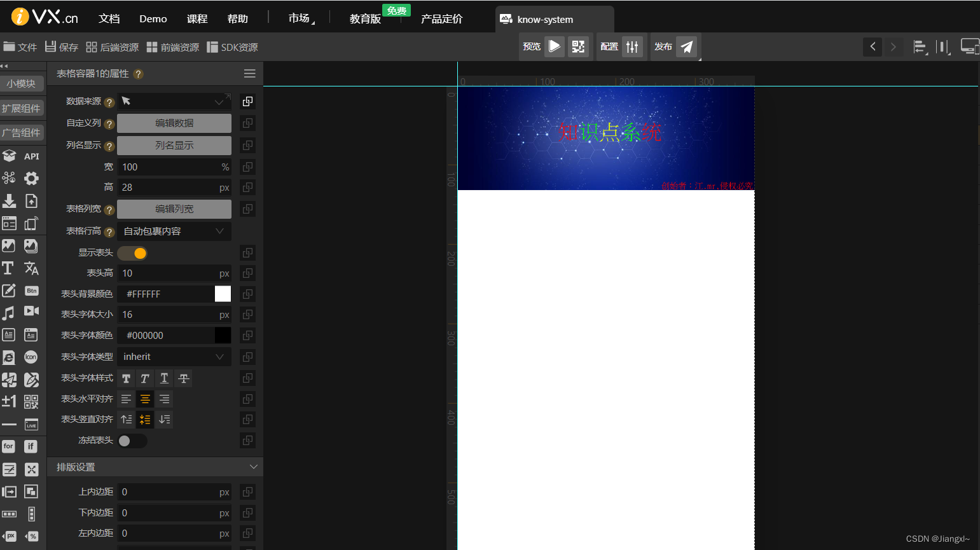The image size is (980, 550).
Task: Open the 后端资源 panel
Action: [113, 47]
